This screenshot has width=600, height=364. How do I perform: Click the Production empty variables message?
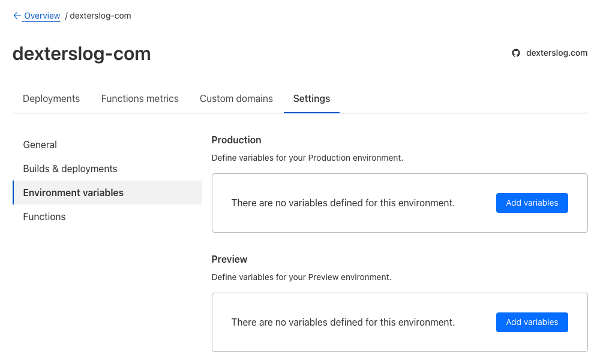pyautogui.click(x=343, y=203)
